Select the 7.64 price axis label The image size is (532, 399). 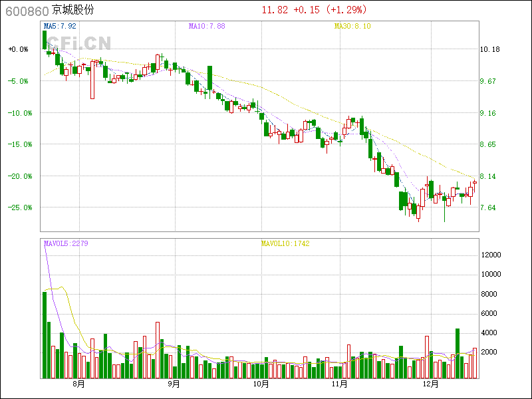coord(489,207)
